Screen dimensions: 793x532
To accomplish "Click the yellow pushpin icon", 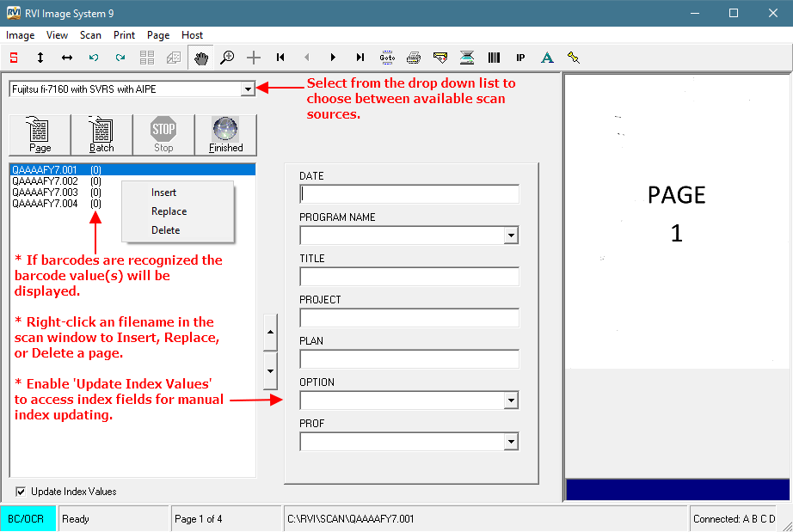I will (x=573, y=58).
